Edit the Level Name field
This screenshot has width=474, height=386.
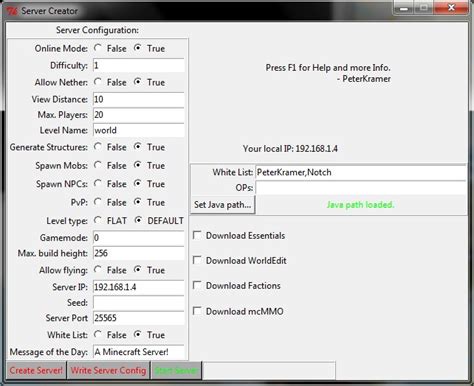138,130
